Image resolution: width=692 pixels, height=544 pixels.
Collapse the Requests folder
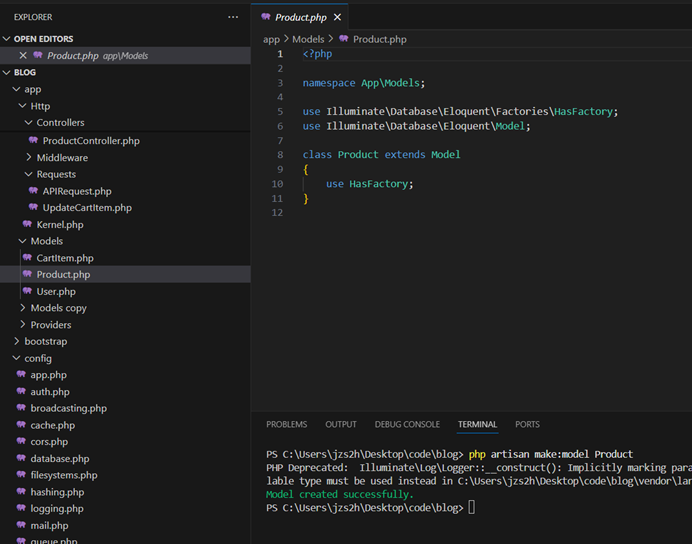[29, 174]
